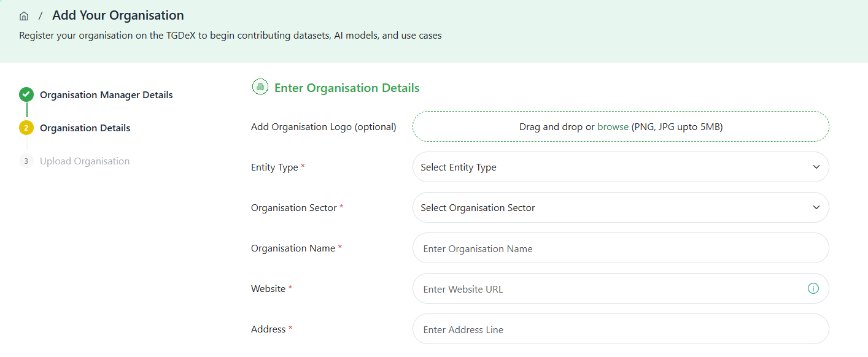Click the green checkmark on Organisation Manager Details
The image size is (868, 357).
26,94
